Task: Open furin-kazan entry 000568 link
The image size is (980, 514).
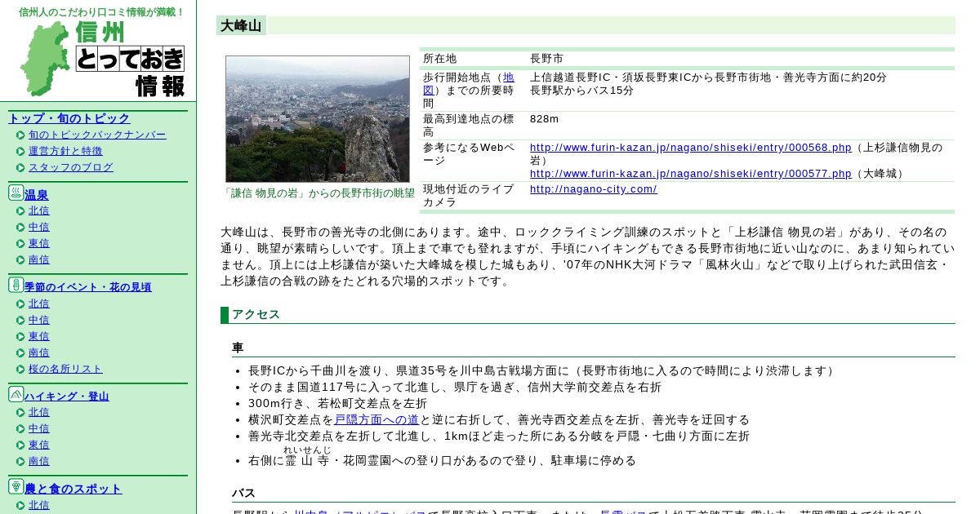Action: [690, 148]
